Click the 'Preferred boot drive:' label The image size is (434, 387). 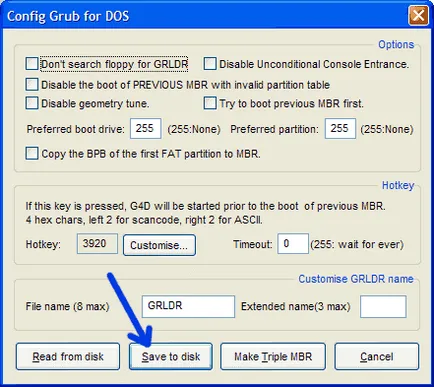[x=75, y=129]
